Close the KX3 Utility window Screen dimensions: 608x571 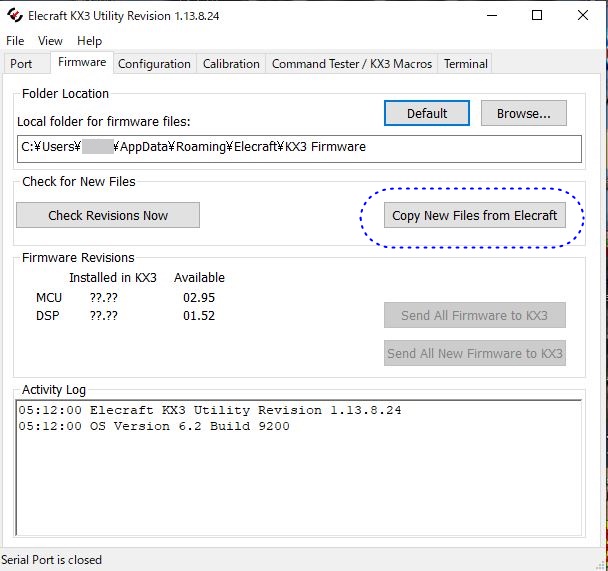click(x=583, y=16)
